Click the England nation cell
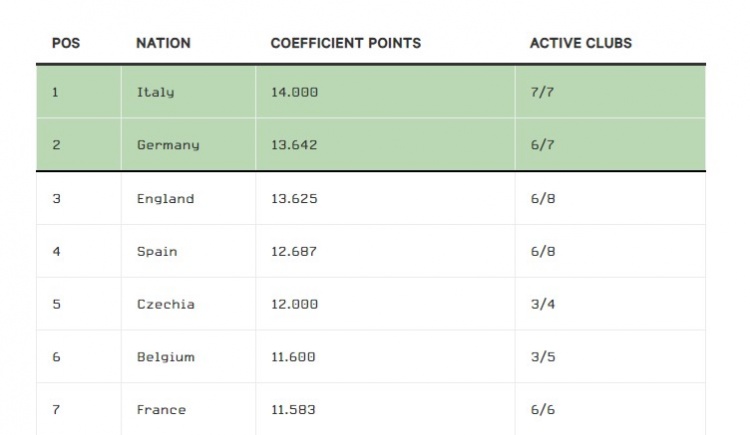This screenshot has height=435, width=750. point(165,199)
